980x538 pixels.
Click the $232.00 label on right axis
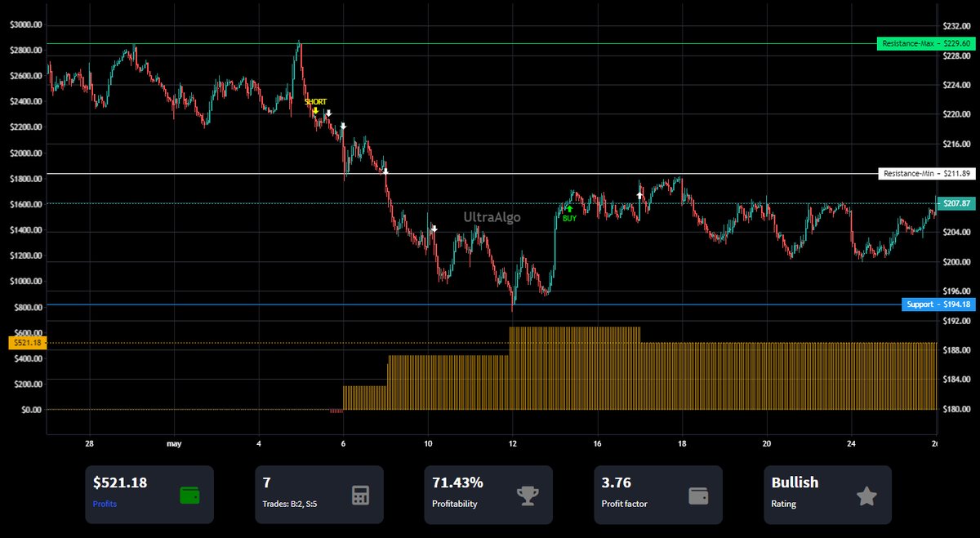point(955,27)
